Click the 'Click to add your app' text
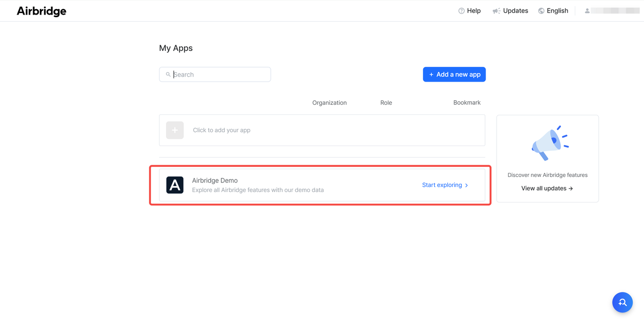644x324 pixels. click(221, 130)
